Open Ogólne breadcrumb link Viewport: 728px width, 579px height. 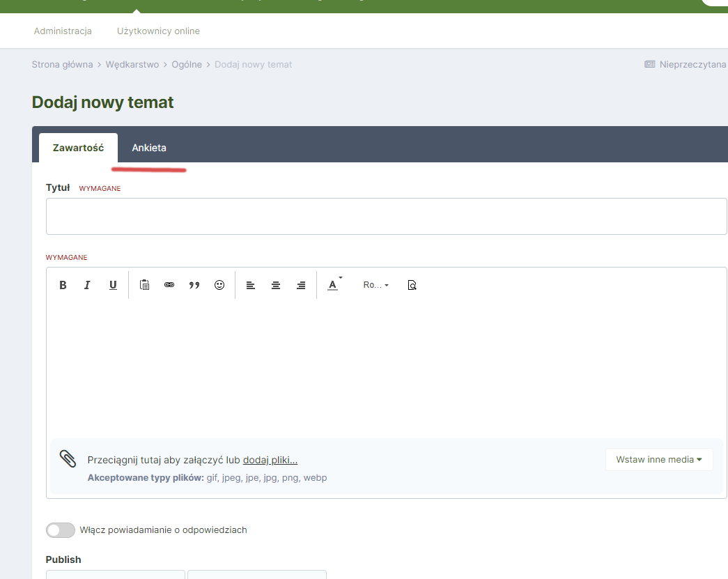(187, 65)
